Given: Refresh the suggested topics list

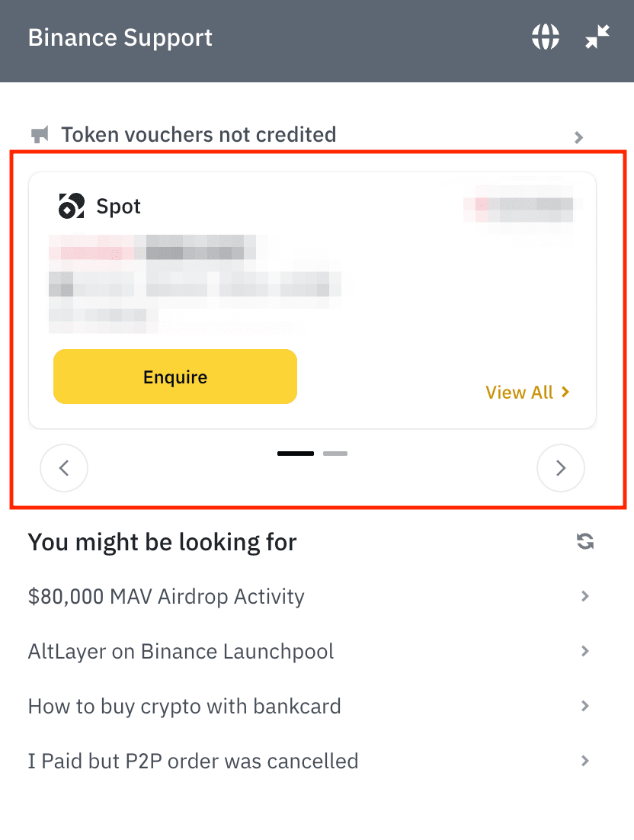Looking at the screenshot, I should pyautogui.click(x=584, y=541).
